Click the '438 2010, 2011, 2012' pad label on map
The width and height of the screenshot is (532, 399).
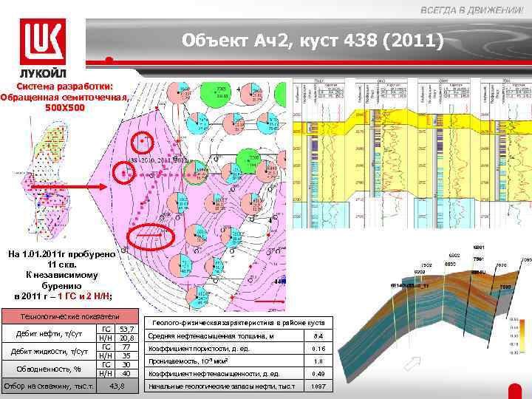[157, 160]
